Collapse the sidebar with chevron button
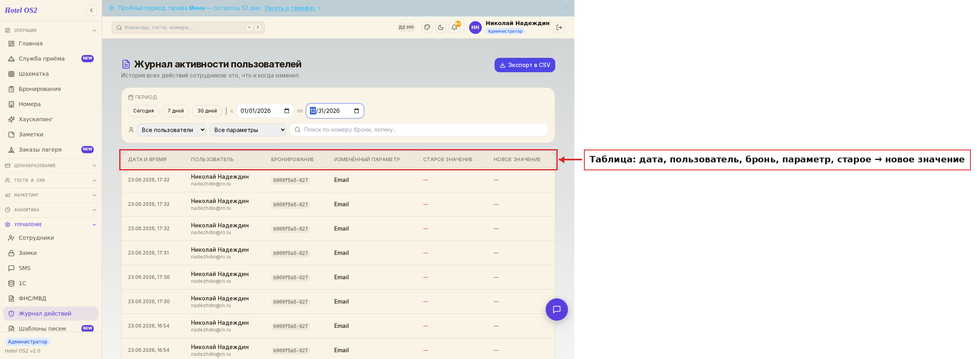The width and height of the screenshot is (980, 359). click(x=91, y=10)
